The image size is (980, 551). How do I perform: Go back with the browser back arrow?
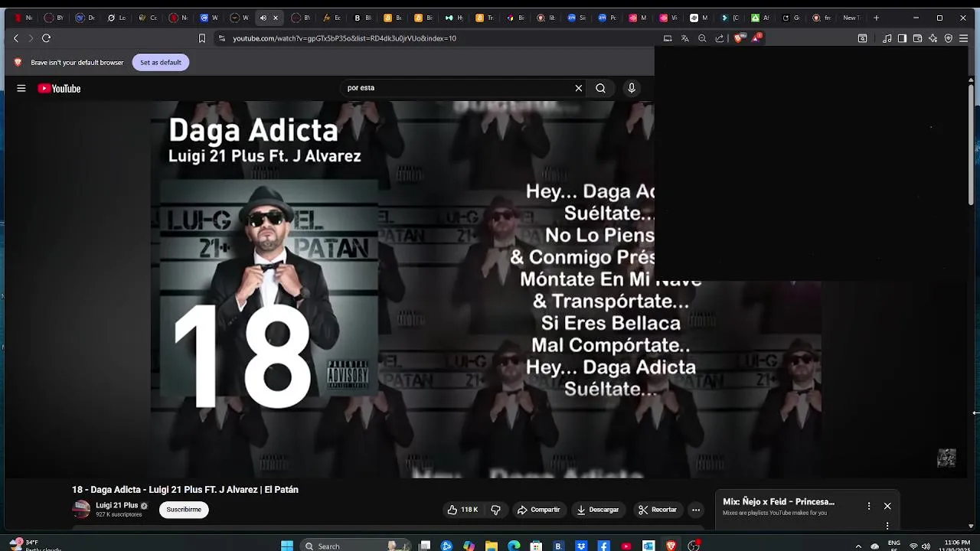click(x=16, y=38)
